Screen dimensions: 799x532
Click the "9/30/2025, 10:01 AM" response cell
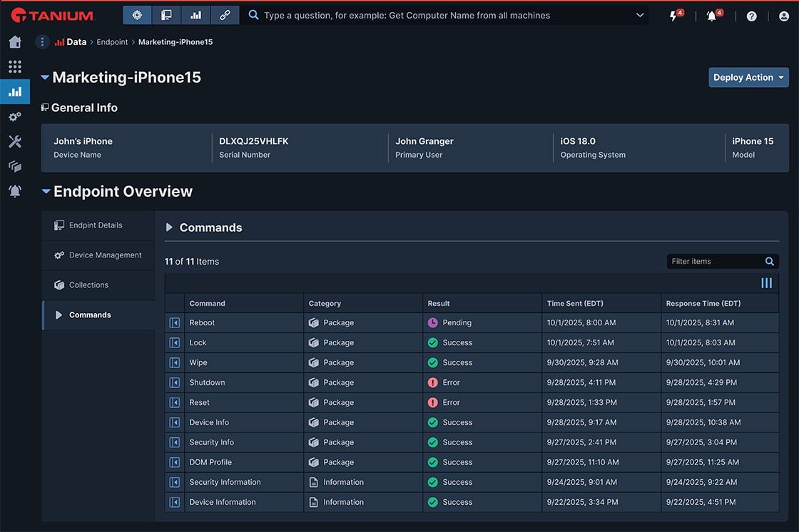[x=703, y=362]
